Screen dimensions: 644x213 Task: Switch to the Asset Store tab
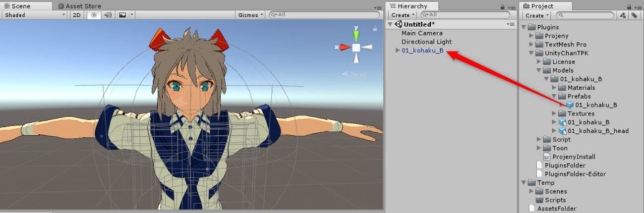[79, 6]
